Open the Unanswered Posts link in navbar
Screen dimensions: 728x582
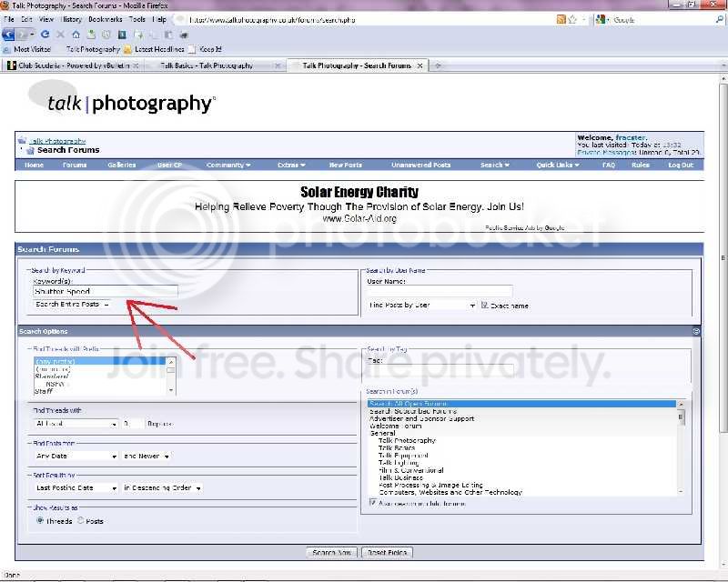coord(420,165)
